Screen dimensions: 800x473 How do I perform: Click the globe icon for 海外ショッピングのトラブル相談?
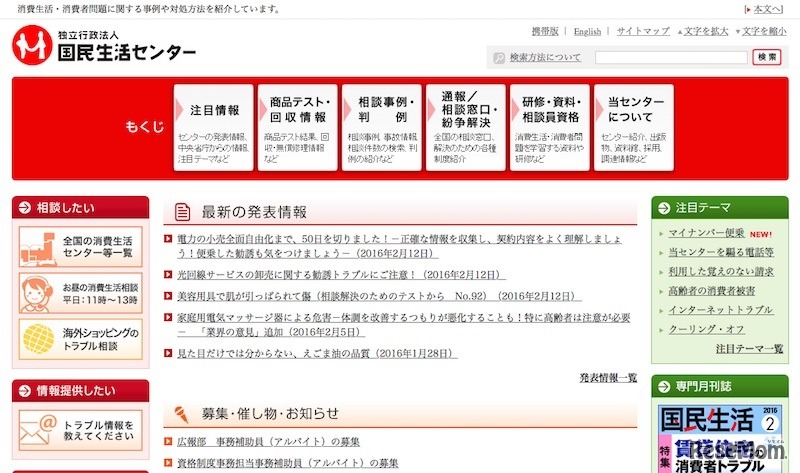coord(38,339)
